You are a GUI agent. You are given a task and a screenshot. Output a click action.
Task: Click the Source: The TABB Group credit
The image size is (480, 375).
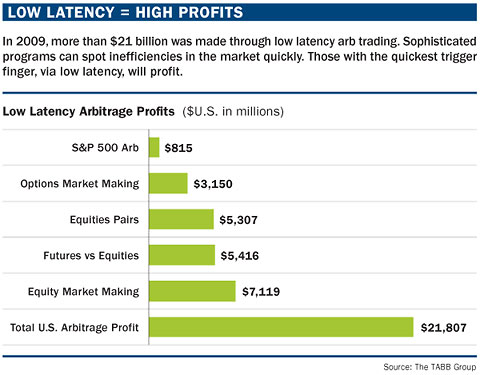coord(430,367)
